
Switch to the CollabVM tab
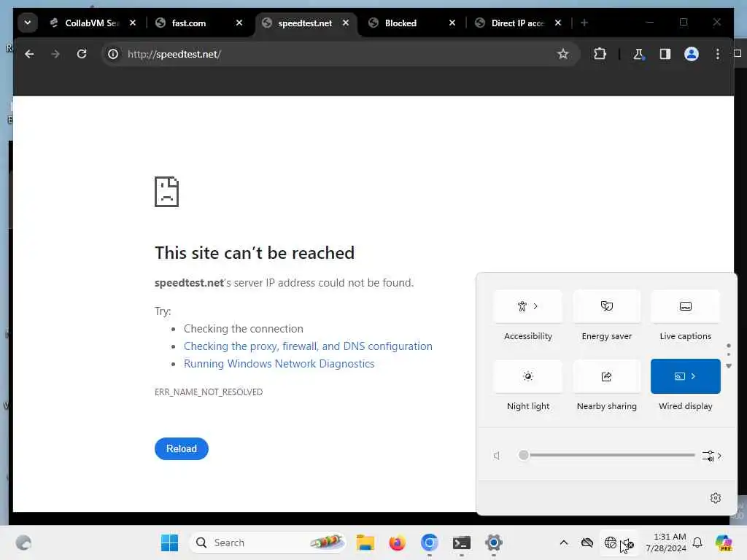pyautogui.click(x=93, y=23)
